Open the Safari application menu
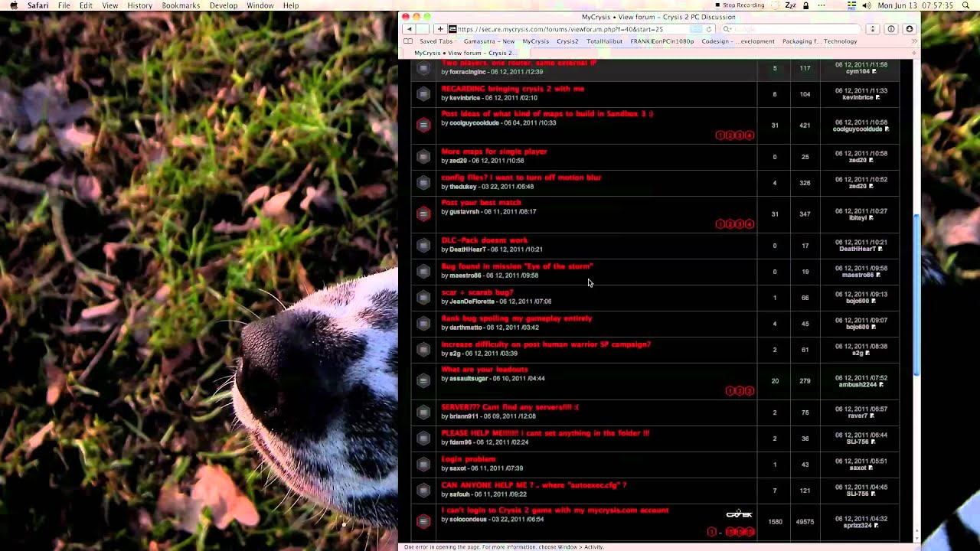The image size is (980, 551). [38, 5]
